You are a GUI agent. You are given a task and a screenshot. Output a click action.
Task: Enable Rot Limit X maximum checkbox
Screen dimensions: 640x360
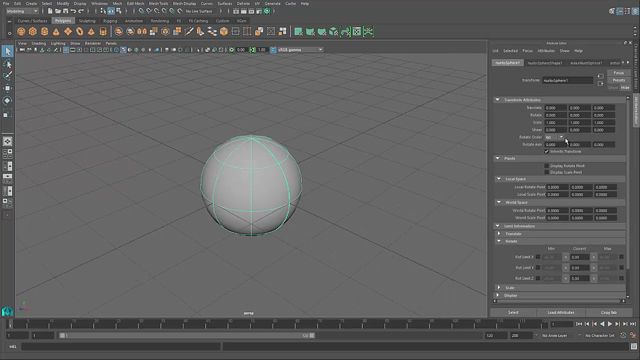coord(621,257)
